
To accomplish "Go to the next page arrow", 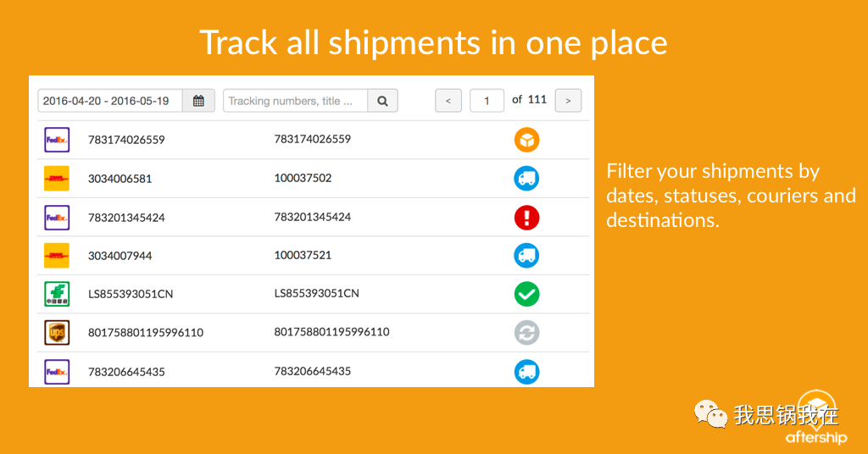I will click(568, 101).
